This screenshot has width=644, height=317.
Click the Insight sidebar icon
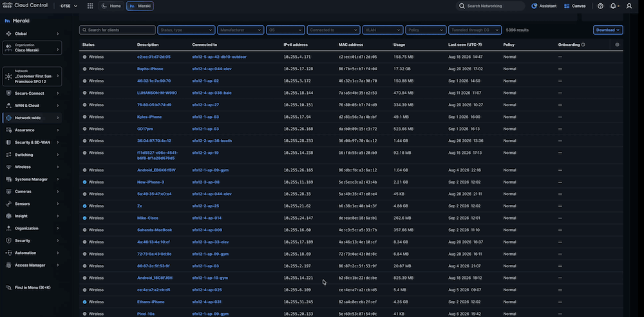click(8, 216)
